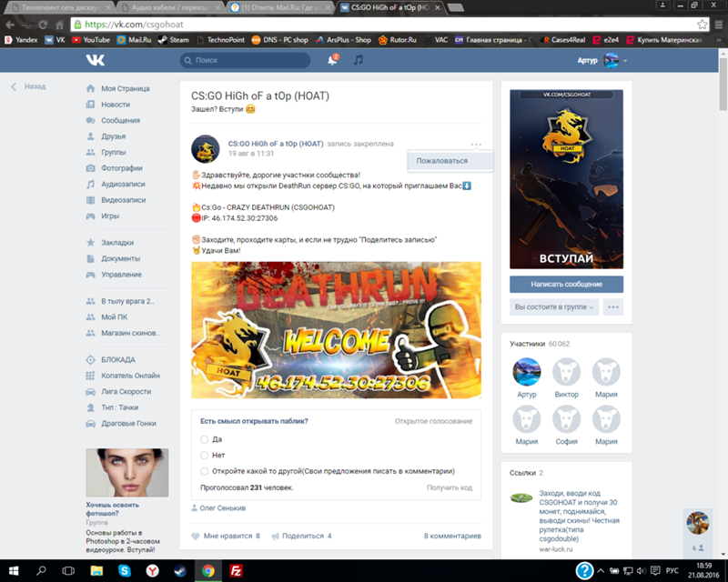This screenshot has height=582, width=728.
Task: Click the Игры gamepad icon
Action: pos(90,216)
